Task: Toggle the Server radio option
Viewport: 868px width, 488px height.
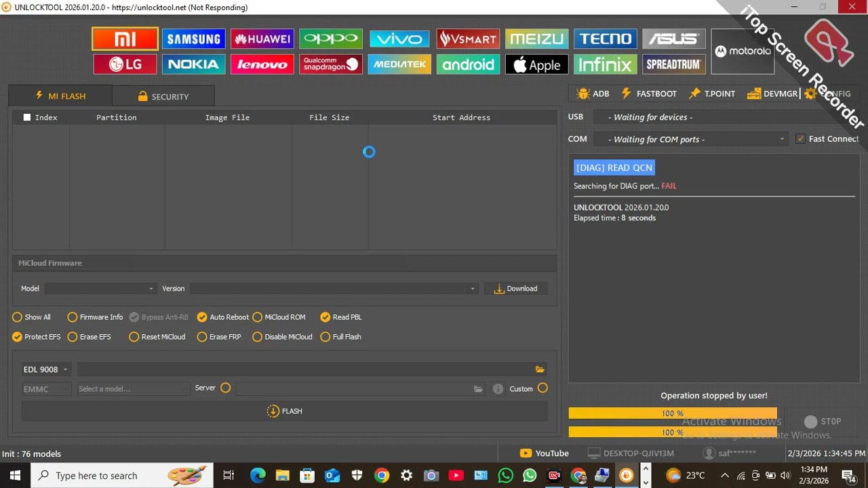Action: 226,388
